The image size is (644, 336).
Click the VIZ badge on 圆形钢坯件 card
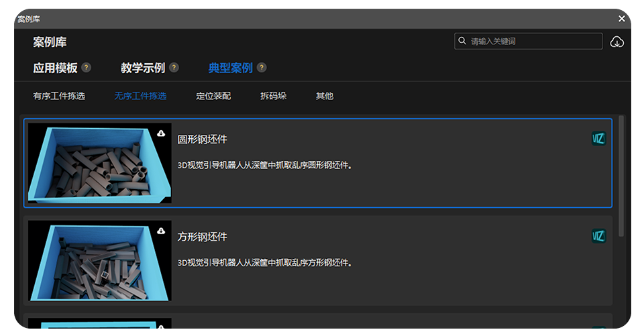[598, 138]
